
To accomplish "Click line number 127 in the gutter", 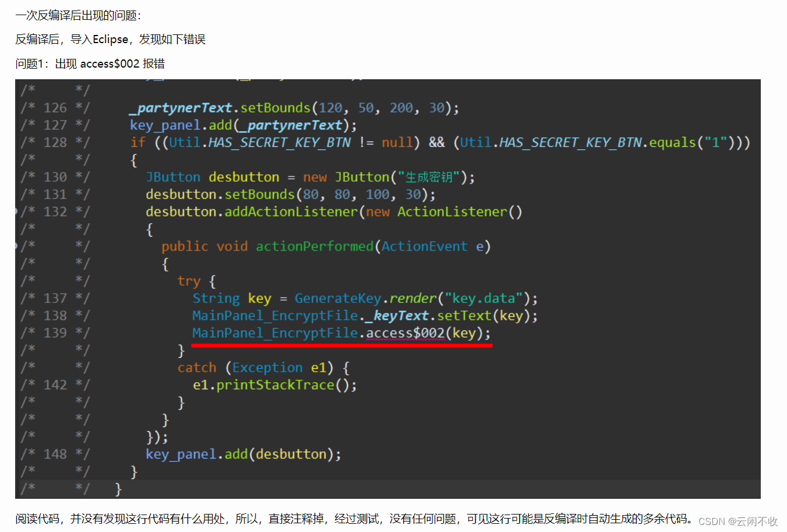I will (x=55, y=125).
